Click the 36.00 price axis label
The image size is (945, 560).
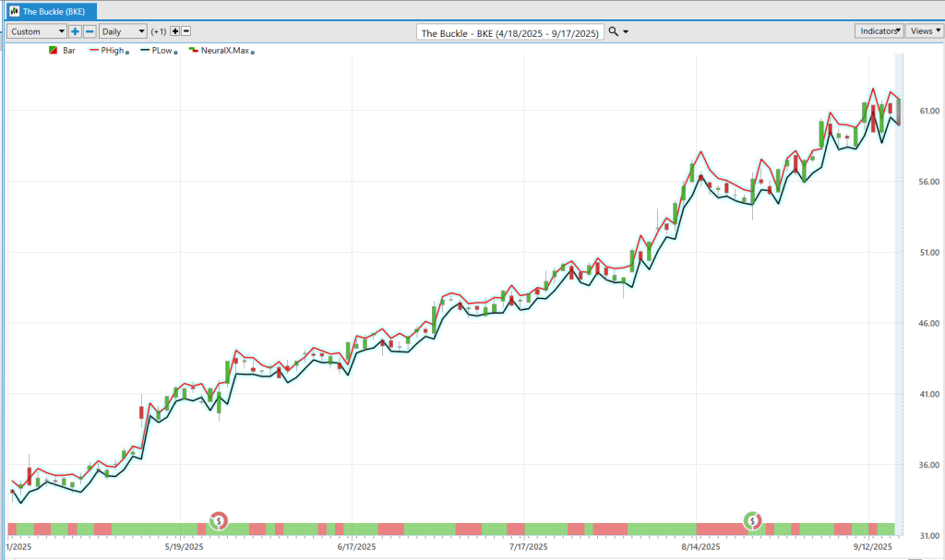[928, 465]
